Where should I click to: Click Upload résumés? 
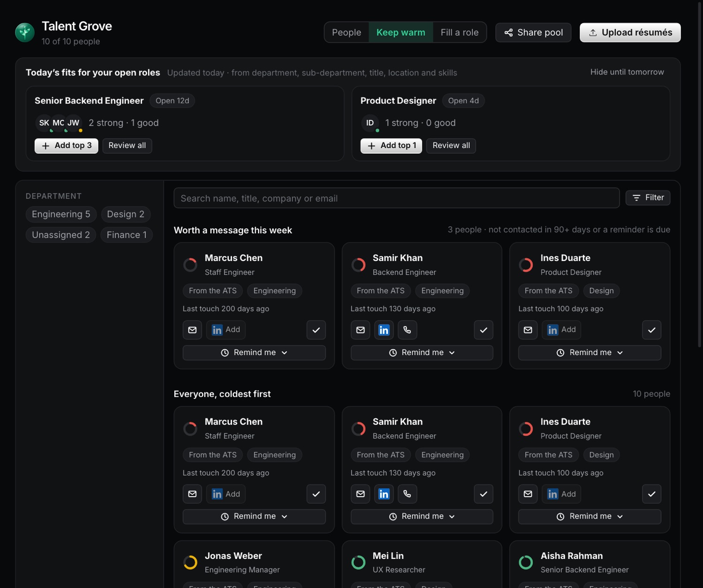pos(630,32)
